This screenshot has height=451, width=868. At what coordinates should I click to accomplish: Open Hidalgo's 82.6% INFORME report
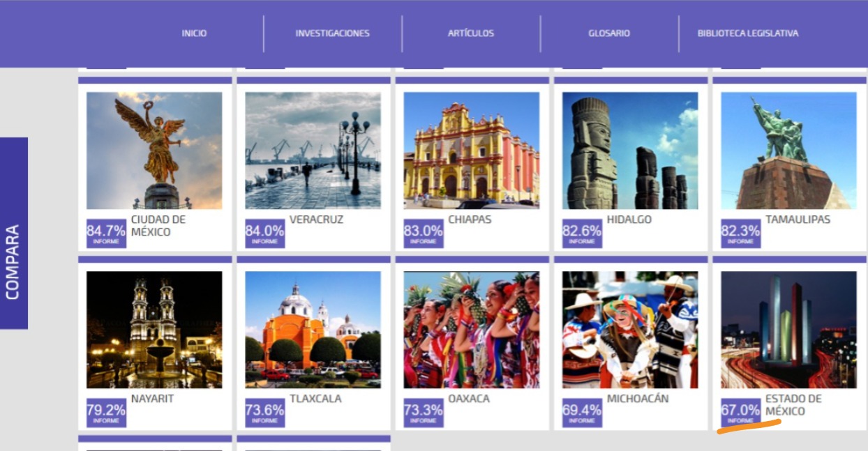click(582, 234)
